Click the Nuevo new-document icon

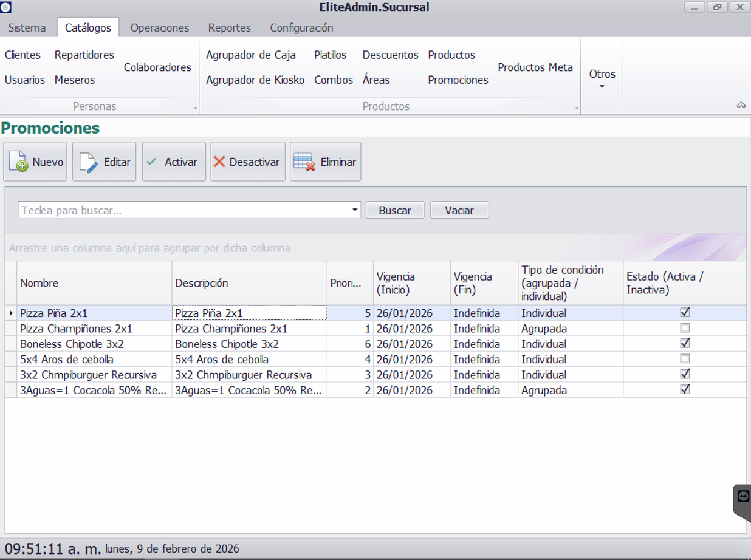click(18, 162)
